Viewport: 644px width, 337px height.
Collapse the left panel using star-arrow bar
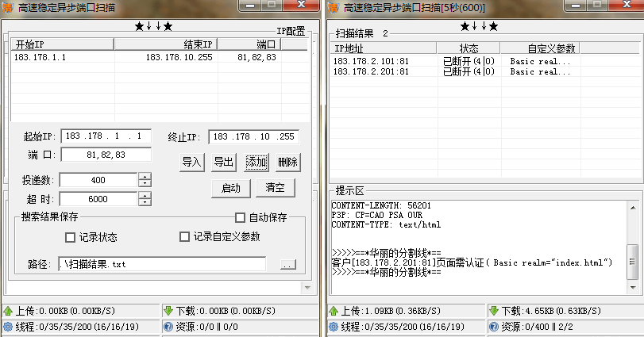[x=153, y=27]
